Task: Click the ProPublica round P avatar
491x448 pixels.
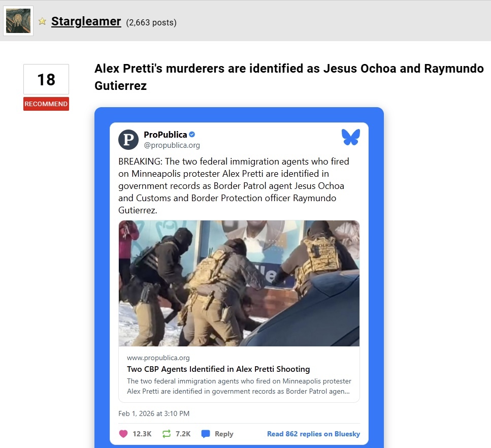Action: click(128, 139)
